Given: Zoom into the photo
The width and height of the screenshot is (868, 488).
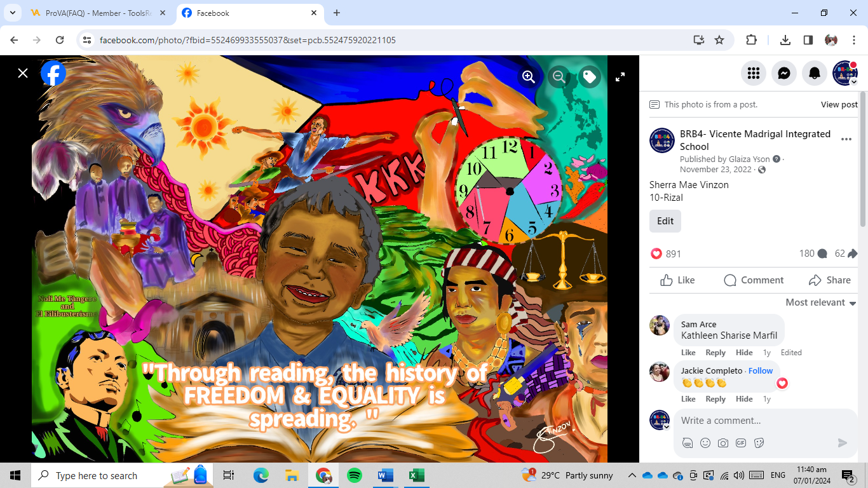Looking at the screenshot, I should pos(528,76).
